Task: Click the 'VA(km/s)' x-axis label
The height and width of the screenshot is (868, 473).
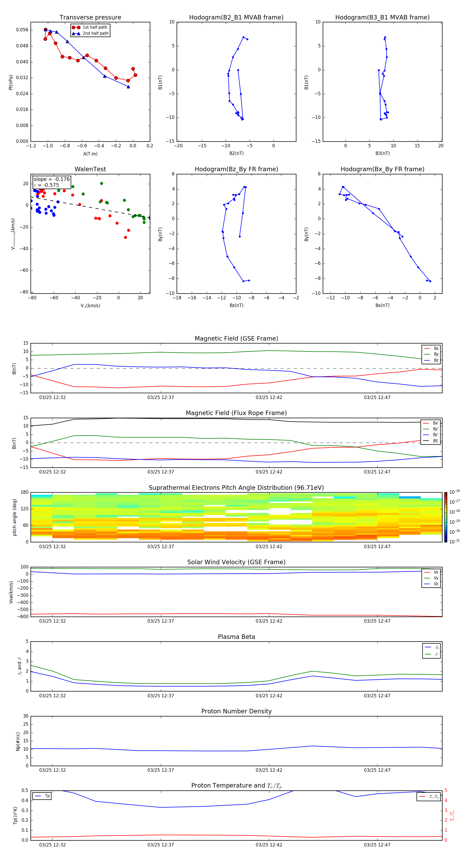Action: pyautogui.click(x=90, y=306)
